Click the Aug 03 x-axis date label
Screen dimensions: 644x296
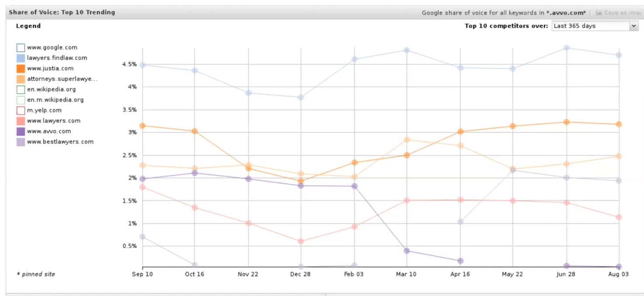pyautogui.click(x=619, y=274)
